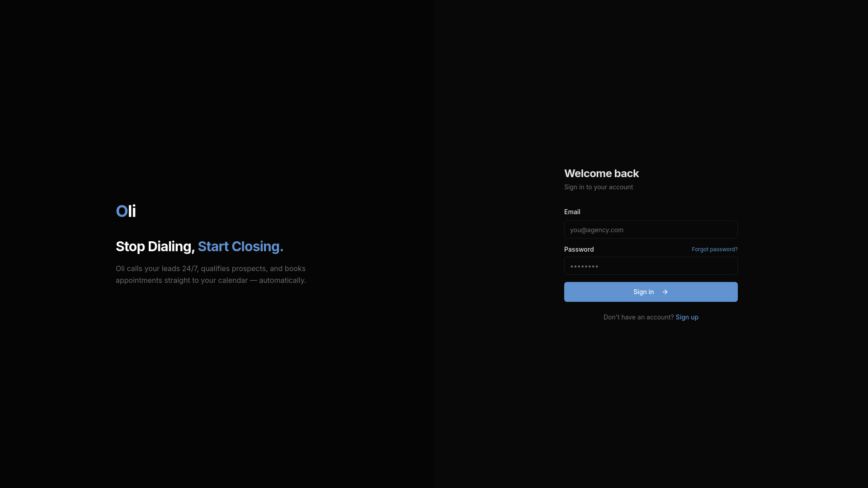Focus the Password input field
Image resolution: width=868 pixels, height=488 pixels.
point(651,266)
